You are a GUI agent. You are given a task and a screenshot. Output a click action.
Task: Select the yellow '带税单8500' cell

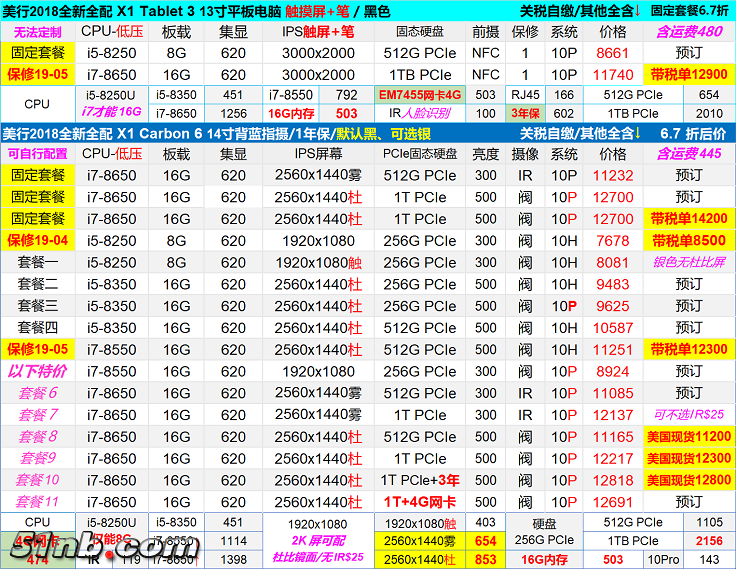689,240
